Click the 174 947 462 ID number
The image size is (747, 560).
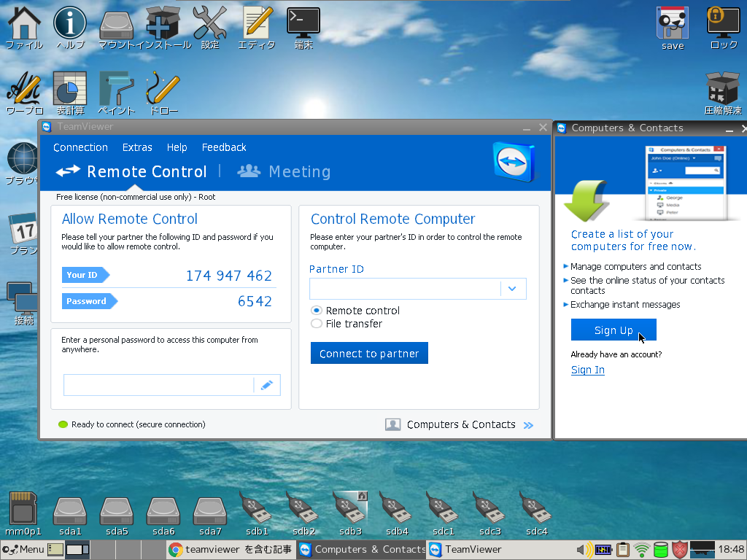(x=228, y=276)
